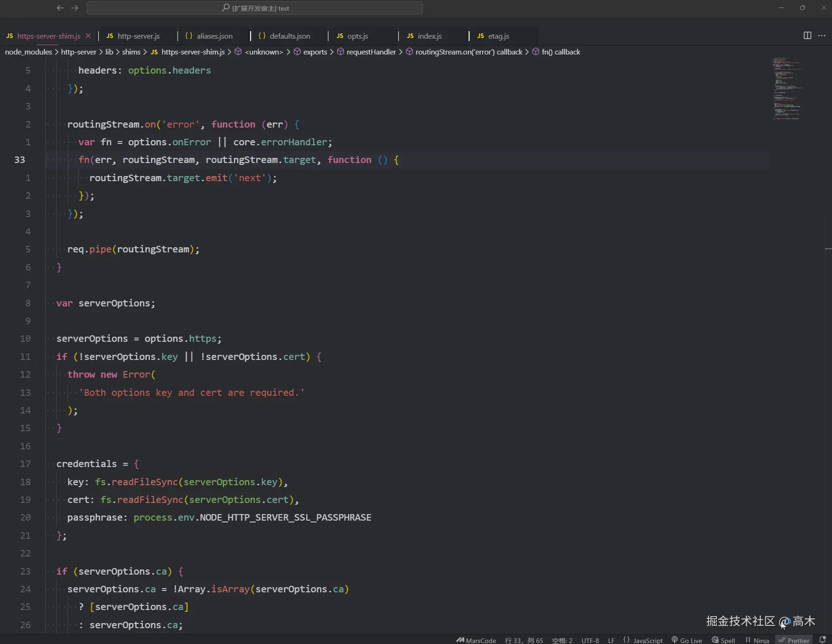Click the req.pipe(routingStream); line
The image size is (832, 644).
pos(133,249)
